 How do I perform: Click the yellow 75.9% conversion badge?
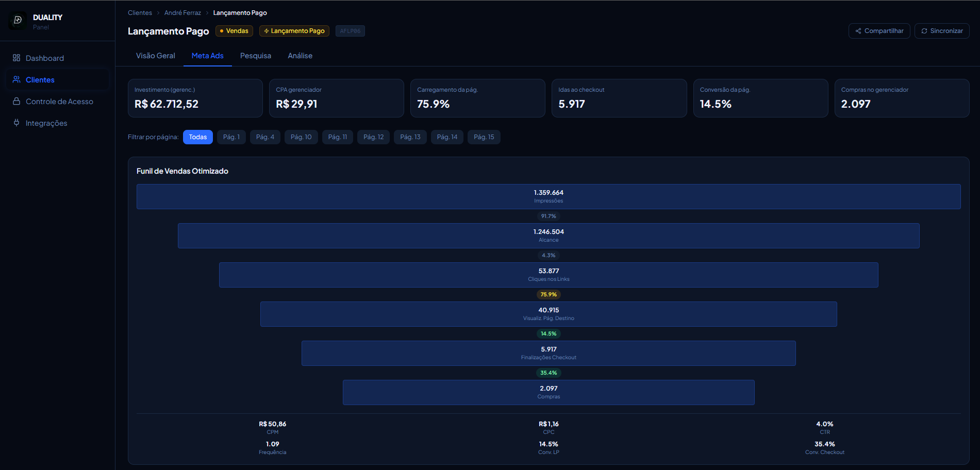tap(549, 295)
